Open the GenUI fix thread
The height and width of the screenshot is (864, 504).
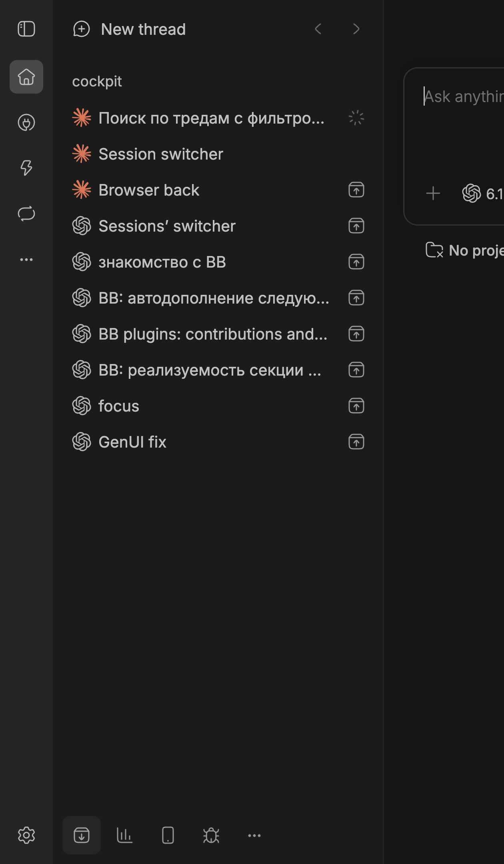coord(218,442)
